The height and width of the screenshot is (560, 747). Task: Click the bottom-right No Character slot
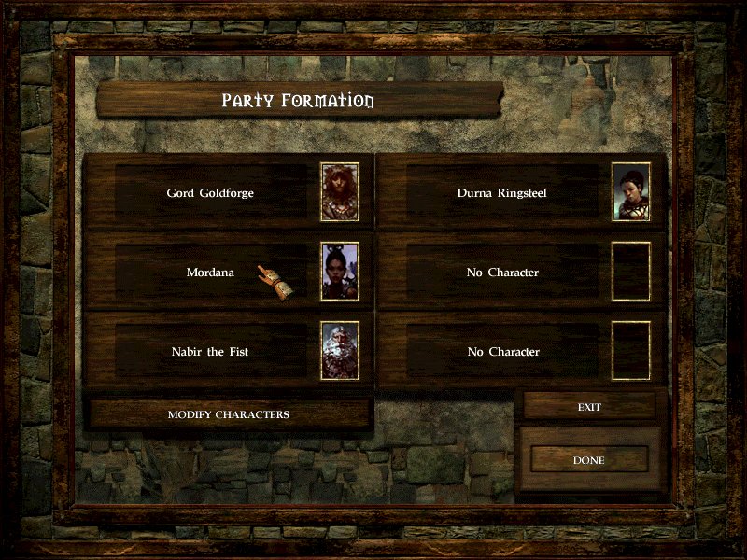click(502, 352)
